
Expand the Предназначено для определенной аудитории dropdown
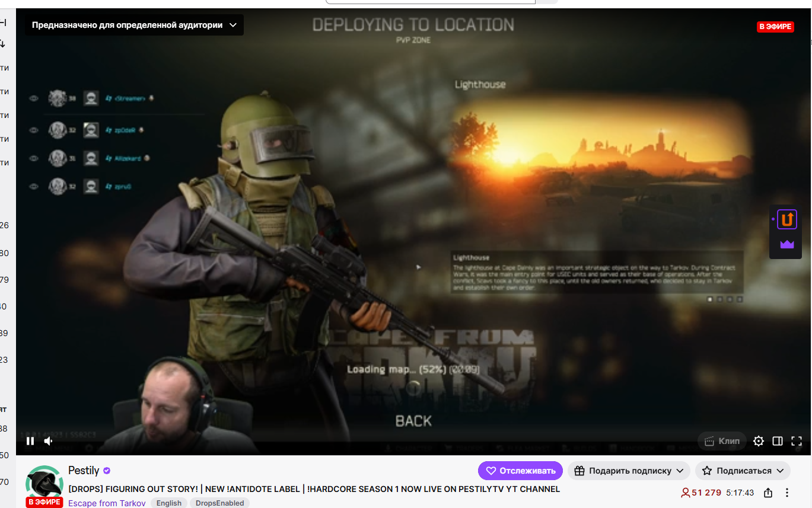click(x=134, y=25)
